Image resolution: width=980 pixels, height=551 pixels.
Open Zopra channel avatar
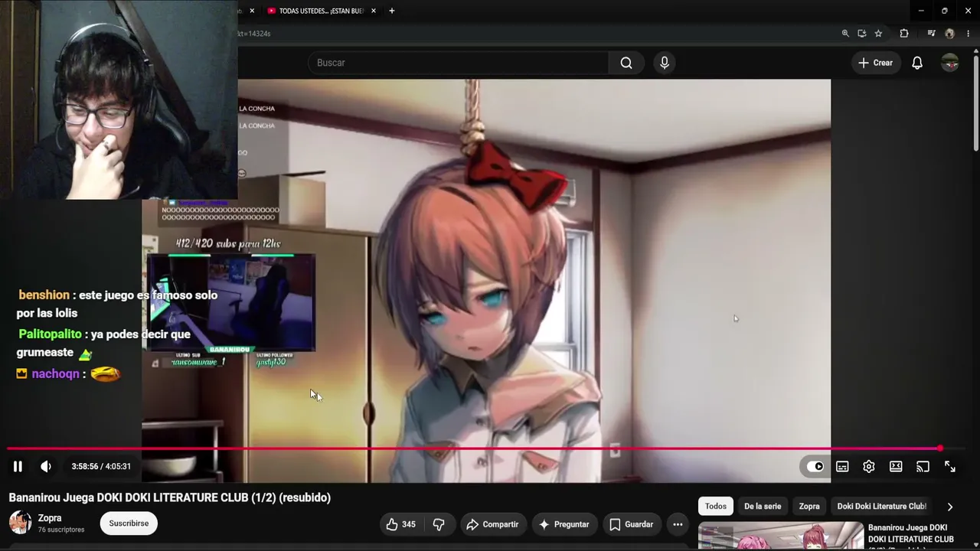click(x=21, y=523)
